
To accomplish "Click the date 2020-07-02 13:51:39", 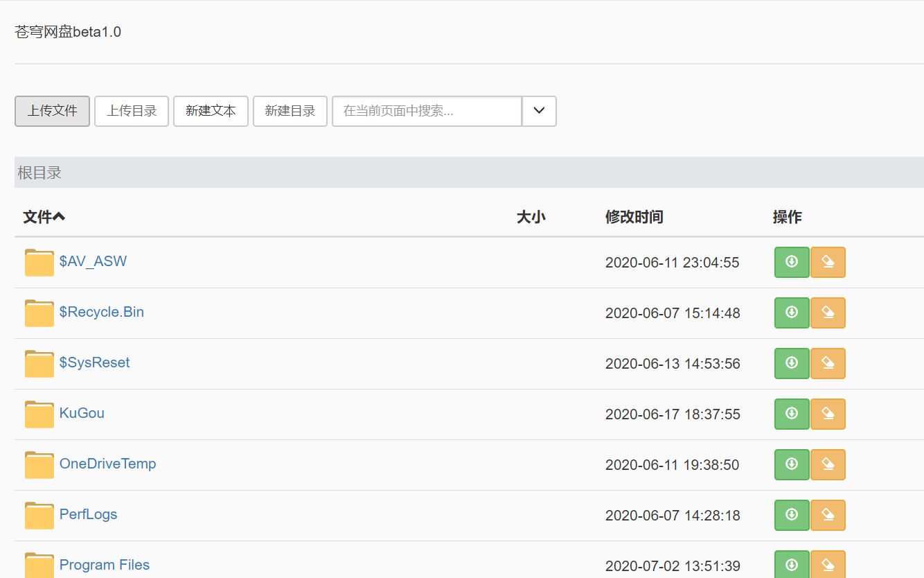I will pos(673,566).
